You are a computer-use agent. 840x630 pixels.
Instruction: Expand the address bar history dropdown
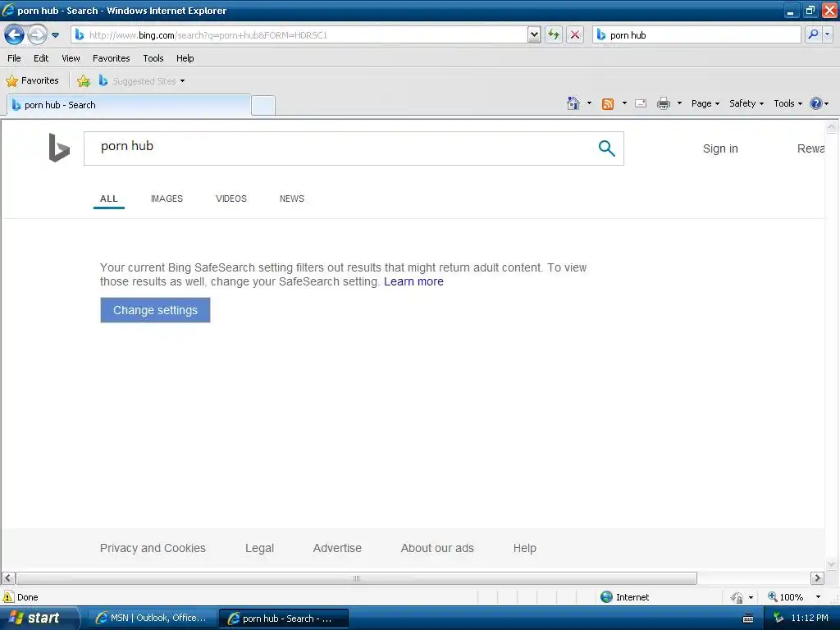coord(534,35)
